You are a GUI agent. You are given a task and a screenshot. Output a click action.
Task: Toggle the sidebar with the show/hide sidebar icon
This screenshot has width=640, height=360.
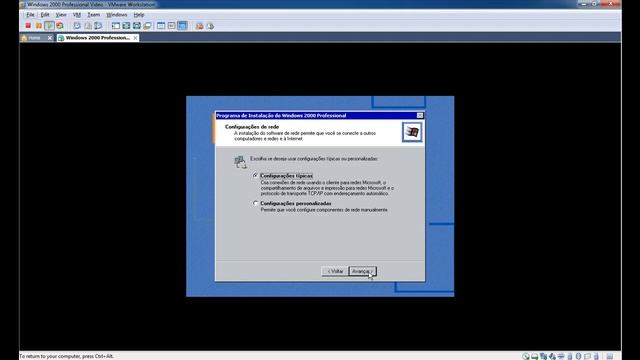click(116, 26)
